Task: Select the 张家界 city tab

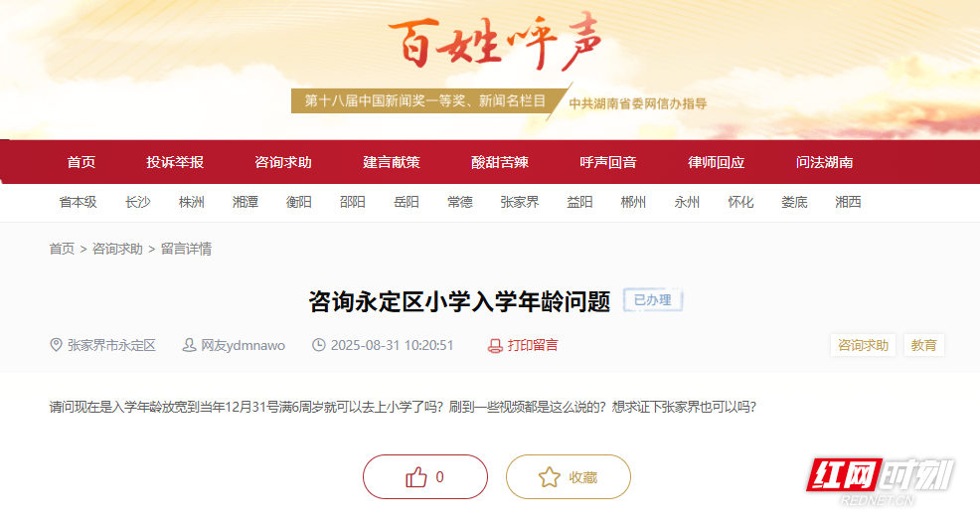Action: (520, 202)
